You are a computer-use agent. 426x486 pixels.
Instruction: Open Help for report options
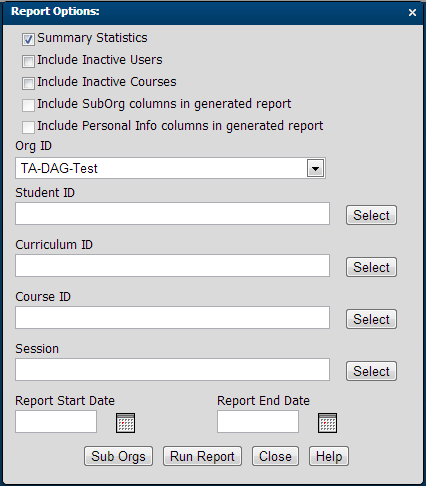(329, 456)
